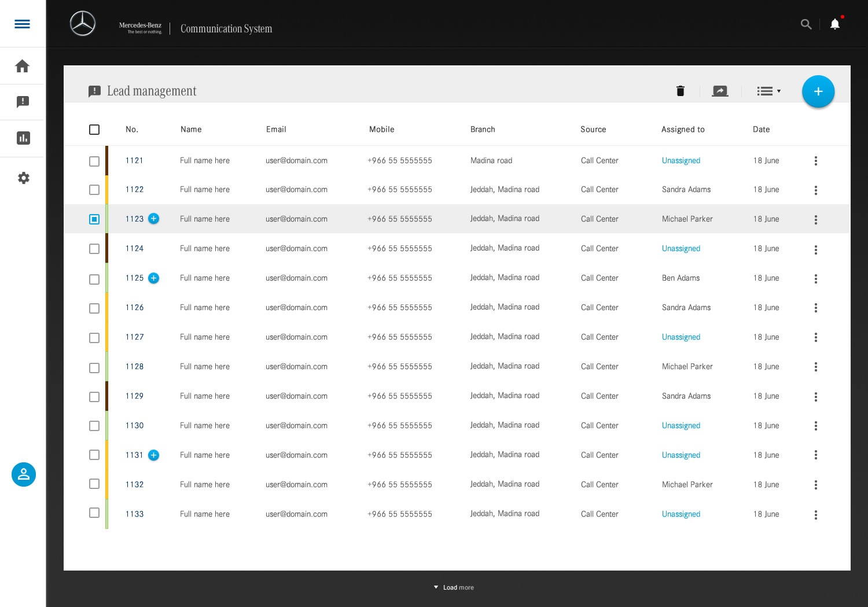868x607 pixels.
Task: Click the Mobile column header
Action: (x=381, y=129)
